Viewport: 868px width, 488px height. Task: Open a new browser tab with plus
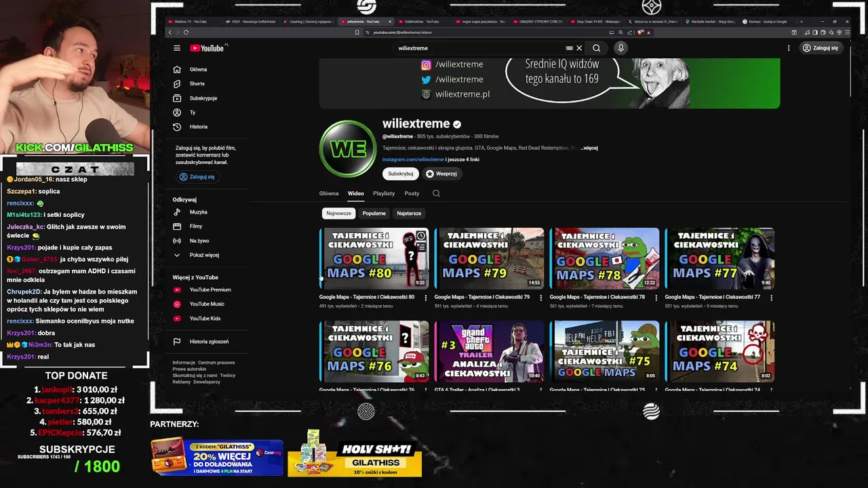pos(802,22)
